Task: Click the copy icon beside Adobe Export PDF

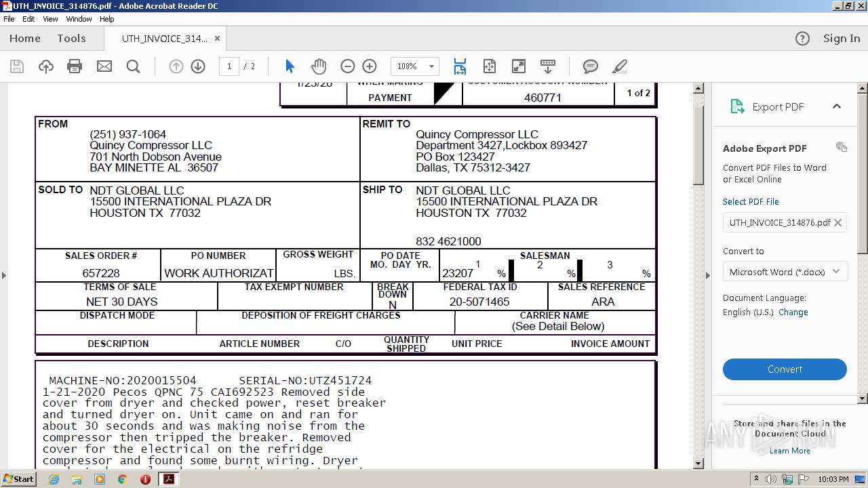Action: (x=842, y=147)
